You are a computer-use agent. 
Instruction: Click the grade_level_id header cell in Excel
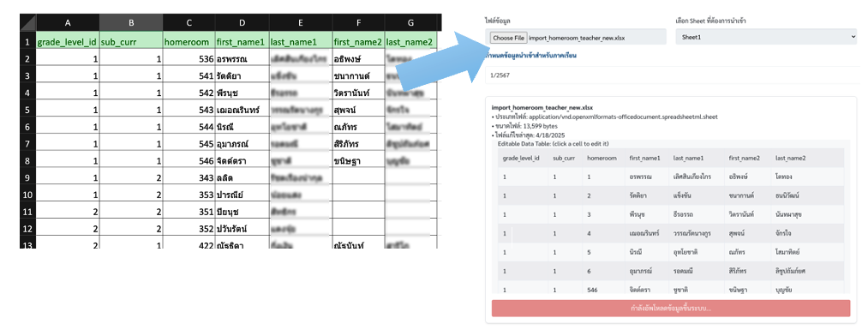(x=68, y=41)
